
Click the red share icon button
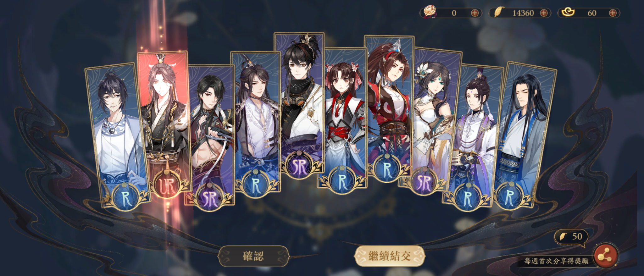pyautogui.click(x=605, y=257)
